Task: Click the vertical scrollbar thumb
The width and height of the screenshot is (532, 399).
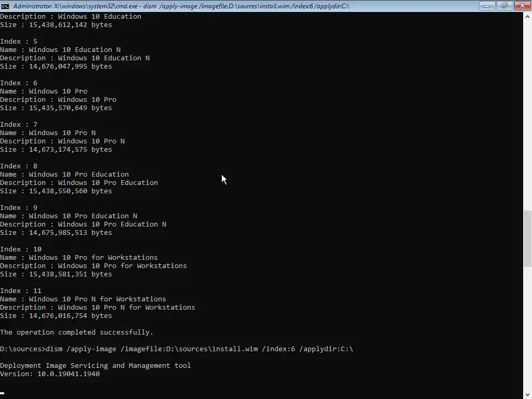Action: coord(528,238)
